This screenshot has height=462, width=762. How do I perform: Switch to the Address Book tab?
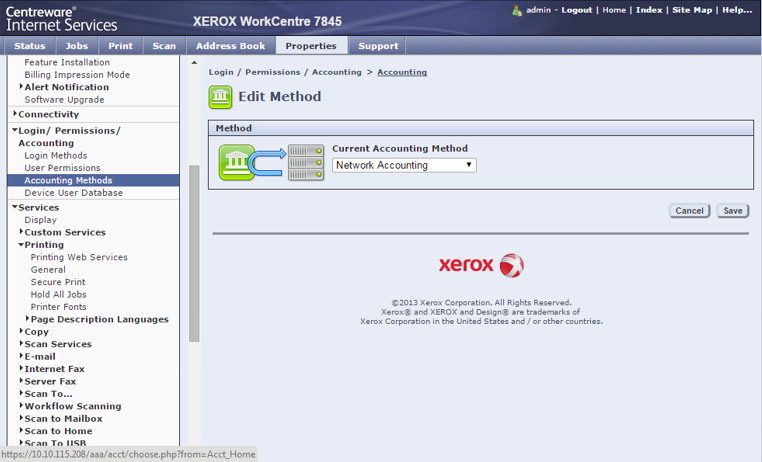click(x=230, y=46)
